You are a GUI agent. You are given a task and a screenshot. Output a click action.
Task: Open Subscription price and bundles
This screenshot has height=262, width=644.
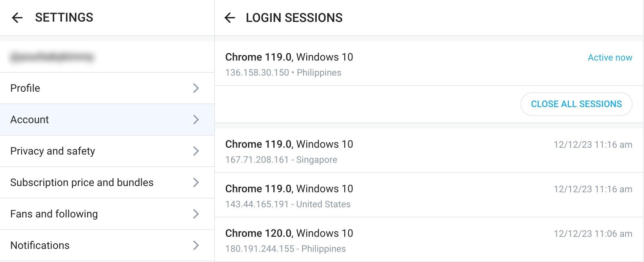pos(107,182)
